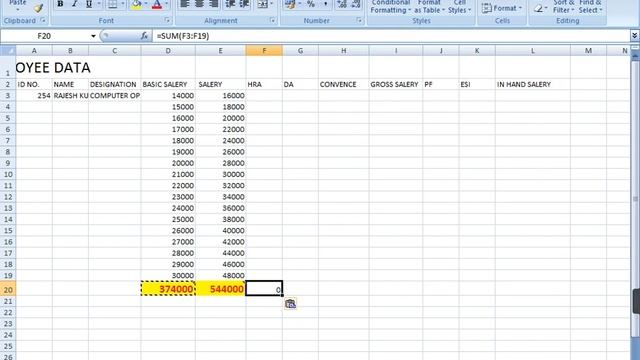Select row 20 header
Viewport: 640px width, 360px height.
(x=8, y=289)
